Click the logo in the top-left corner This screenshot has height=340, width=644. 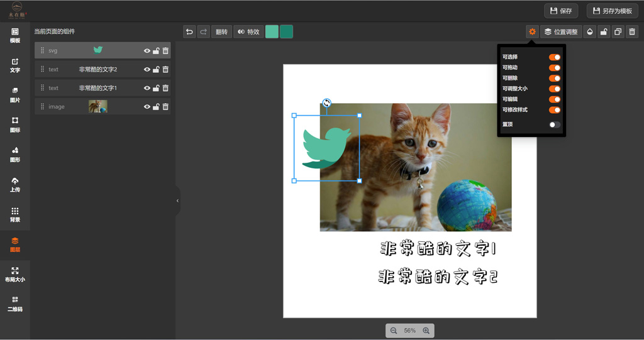[17, 10]
